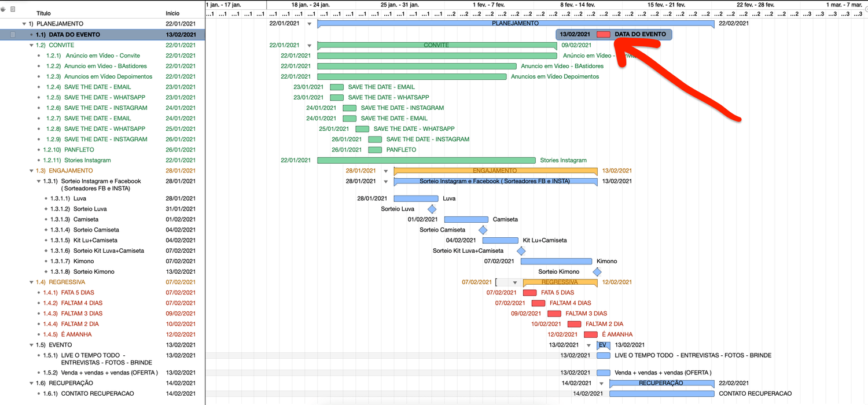Open the dropdown arrow beside the RECUPERAÇÃO bar date

click(x=601, y=382)
